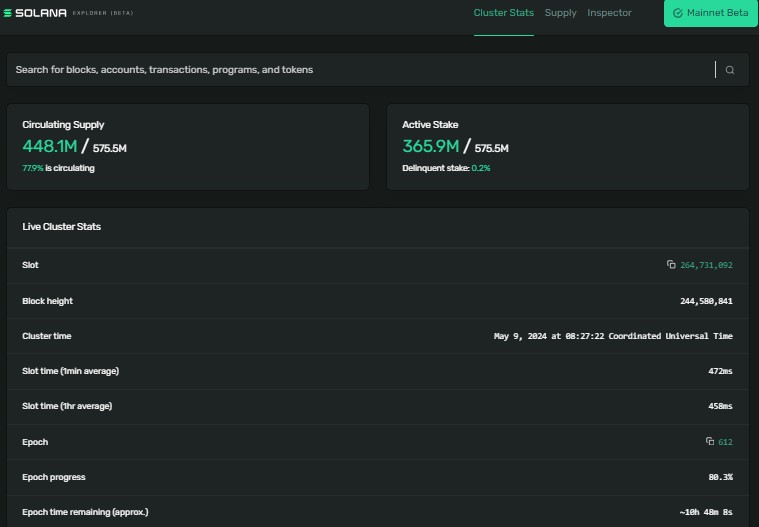Click the Solana logo icon
This screenshot has width=759, height=527.
pyautogui.click(x=10, y=13)
